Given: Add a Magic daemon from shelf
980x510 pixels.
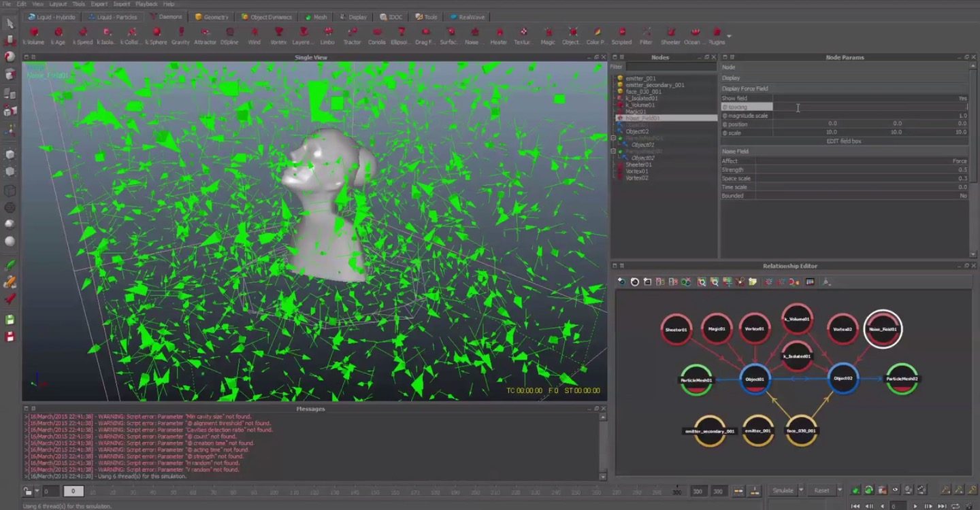Looking at the screenshot, I should (548, 35).
